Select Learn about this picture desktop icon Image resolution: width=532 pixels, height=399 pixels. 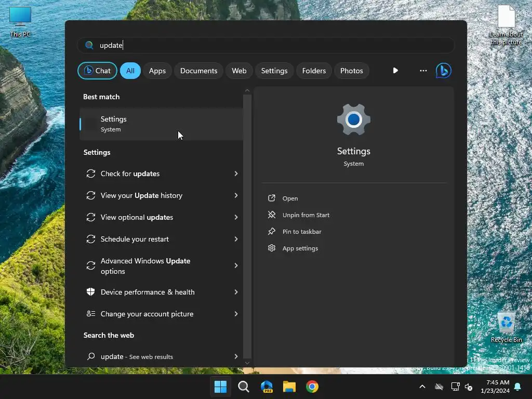tap(506, 25)
